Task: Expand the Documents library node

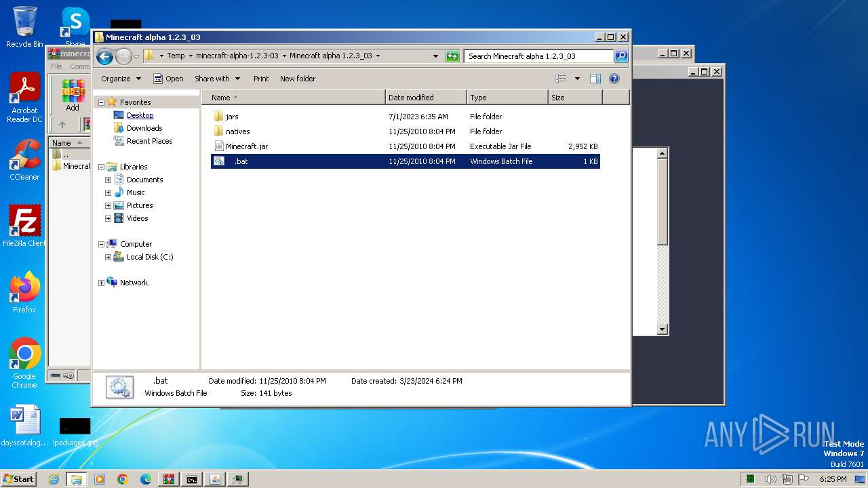Action: [x=108, y=180]
